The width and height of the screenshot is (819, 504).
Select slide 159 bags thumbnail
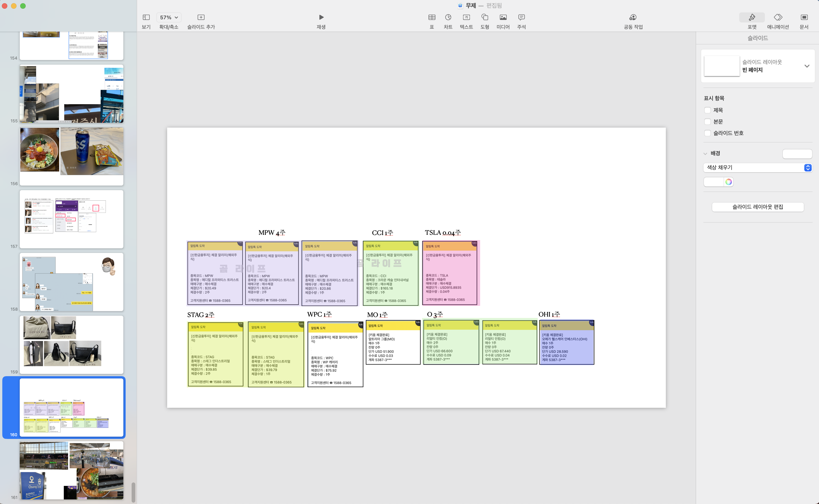point(71,345)
